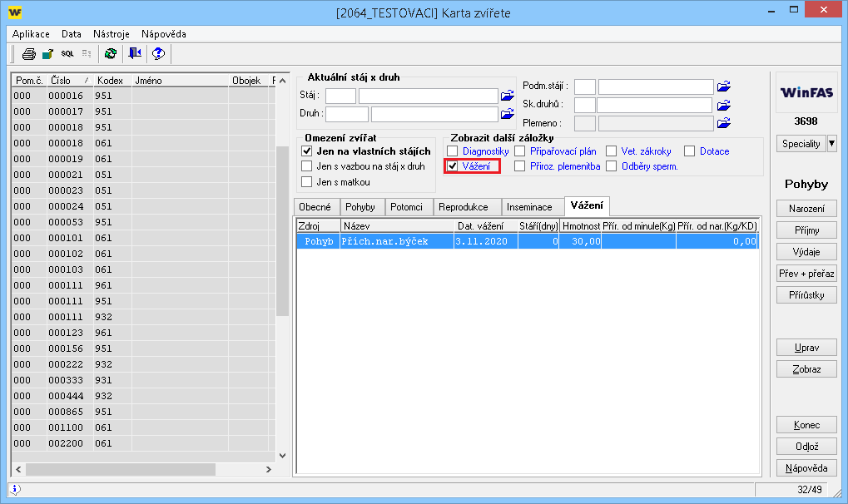The image size is (848, 504).
Task: Open folder browser for Druh field
Action: (508, 114)
